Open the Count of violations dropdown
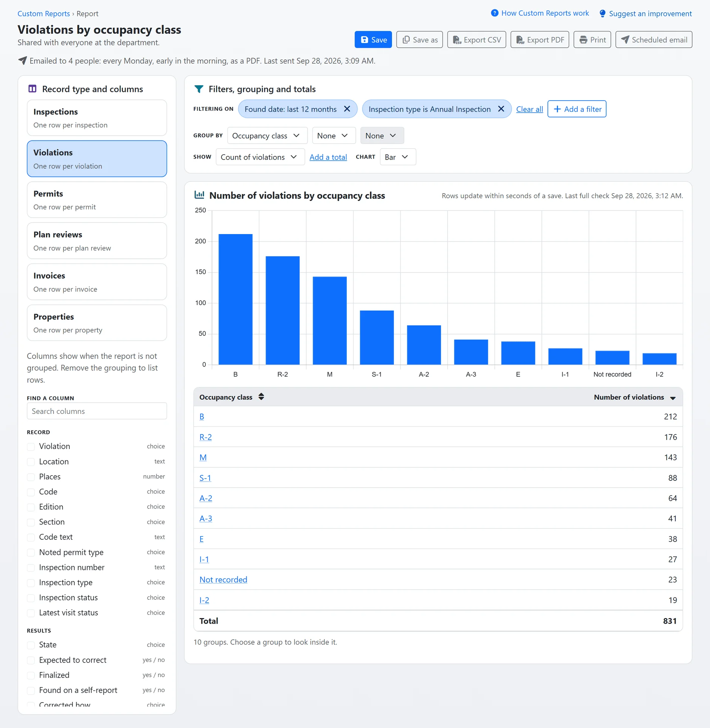Viewport: 710px width, 728px height. [260, 157]
